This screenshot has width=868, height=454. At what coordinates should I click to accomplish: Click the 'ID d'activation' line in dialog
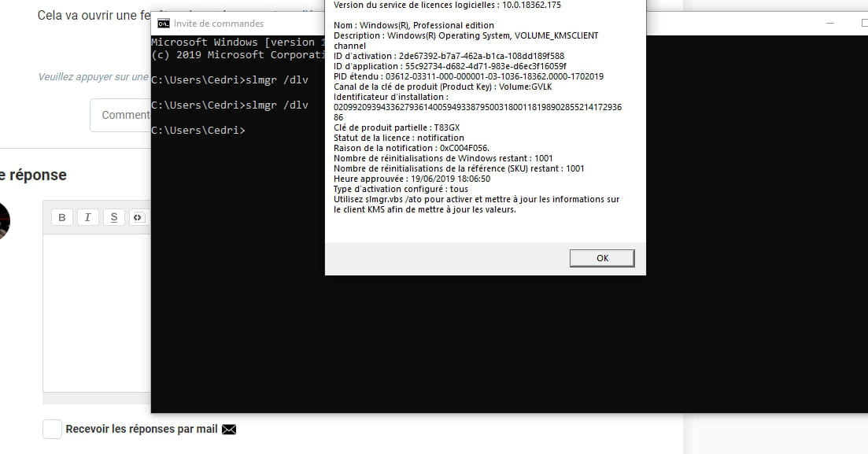tap(449, 56)
